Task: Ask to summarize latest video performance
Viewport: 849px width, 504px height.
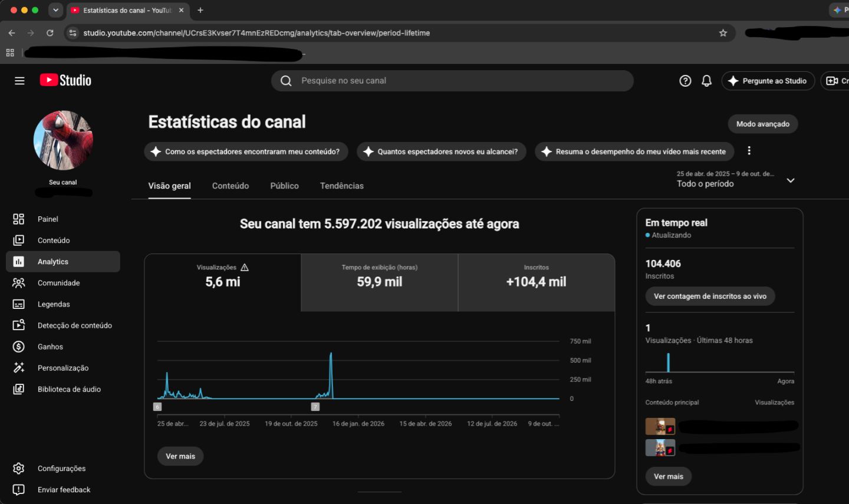Action: pyautogui.click(x=634, y=151)
